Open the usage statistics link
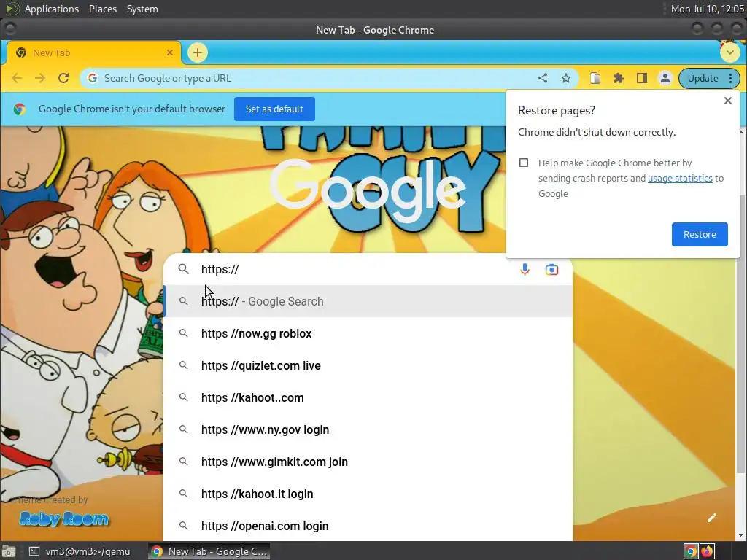Image resolution: width=747 pixels, height=560 pixels. coord(680,178)
